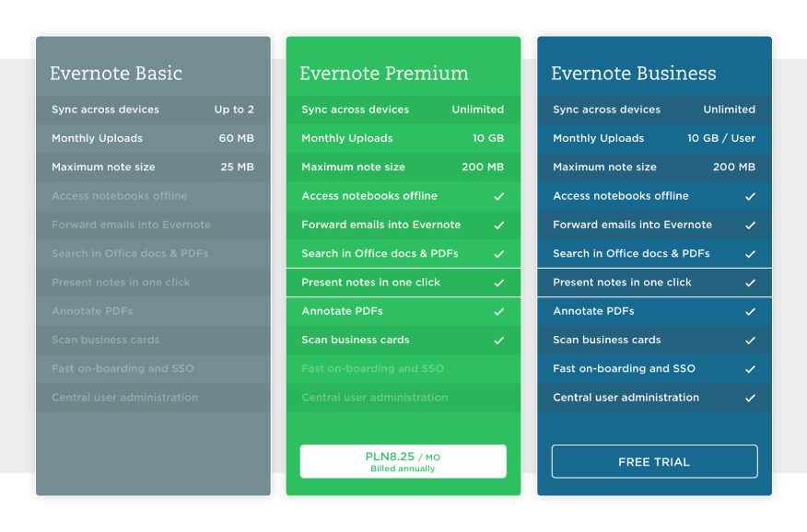Click Business checkmark for Central user administration

[751, 398]
